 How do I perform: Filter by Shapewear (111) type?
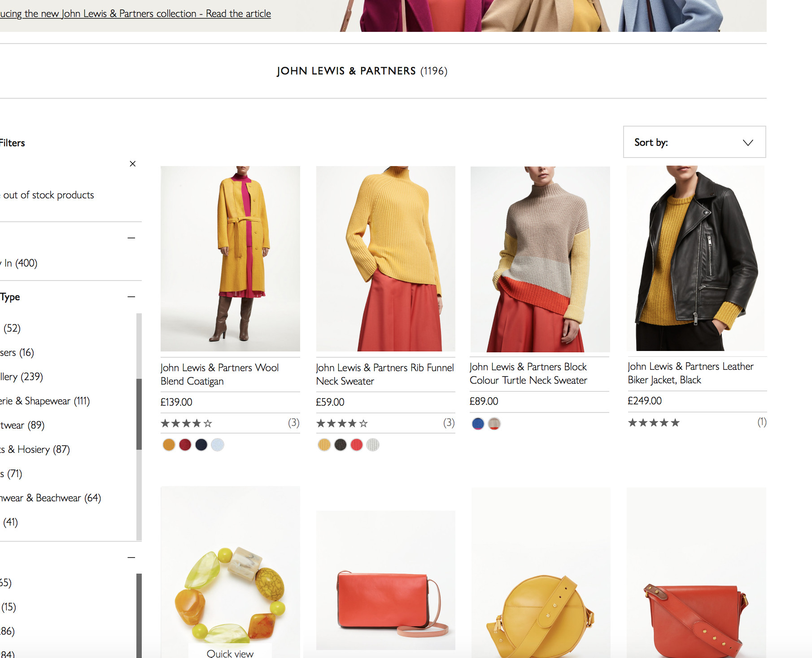(x=45, y=401)
